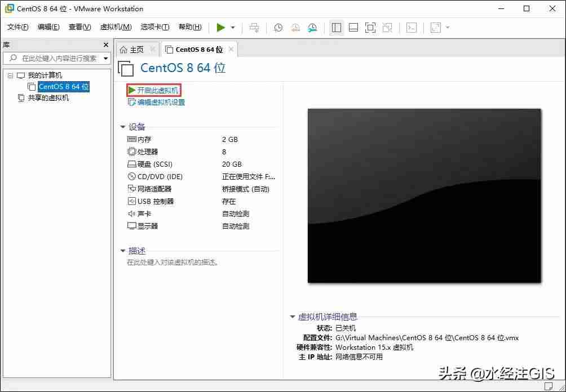Click the 桥接模式 (自动) value
The height and width of the screenshot is (392, 566).
click(x=245, y=189)
